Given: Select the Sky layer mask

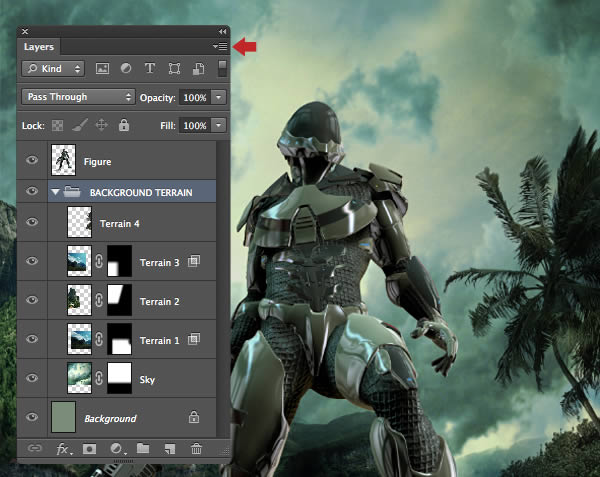Looking at the screenshot, I should click(x=119, y=378).
